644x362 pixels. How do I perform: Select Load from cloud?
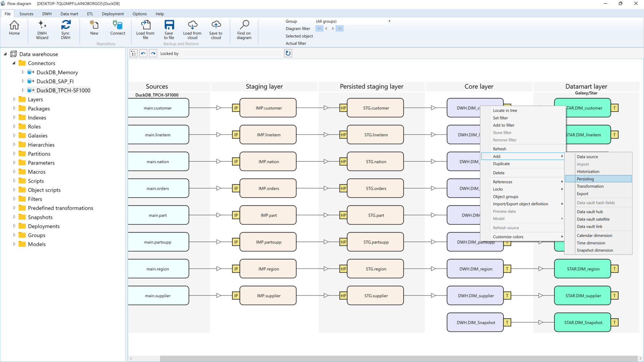[192, 30]
